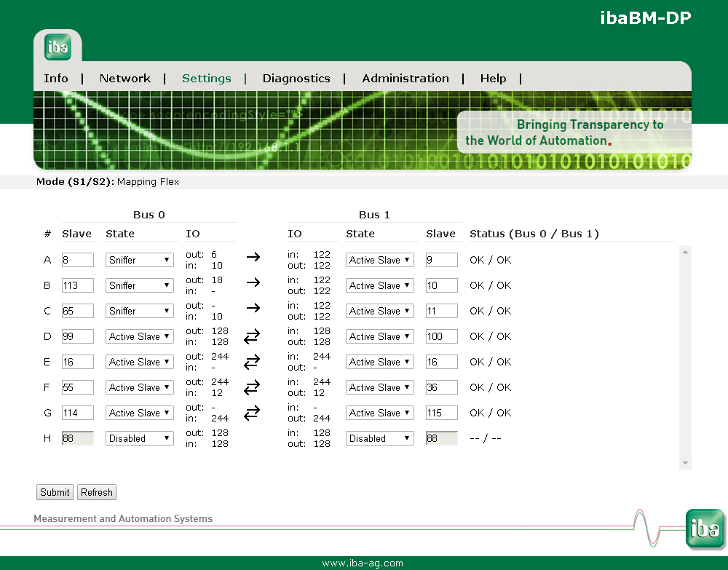Open the Administration menu
Viewport: 728px width, 570px height.
click(x=405, y=79)
